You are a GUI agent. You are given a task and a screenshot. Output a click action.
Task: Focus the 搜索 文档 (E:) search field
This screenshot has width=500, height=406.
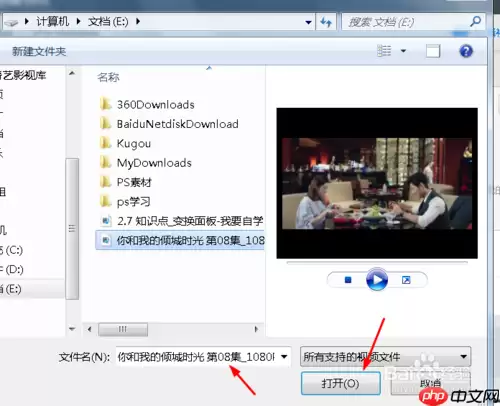pyautogui.click(x=413, y=22)
